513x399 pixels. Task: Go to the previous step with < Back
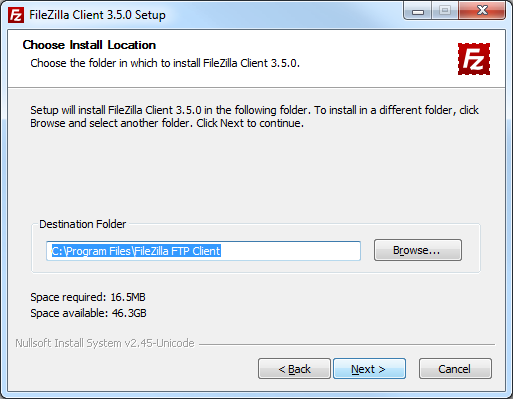[294, 369]
